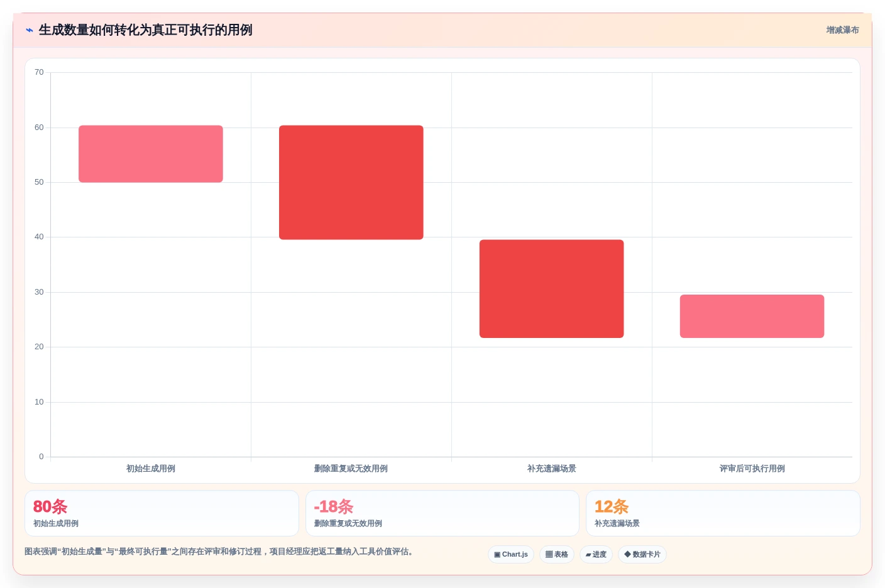
Task: Click the y-axis value 40
Action: tap(39, 237)
